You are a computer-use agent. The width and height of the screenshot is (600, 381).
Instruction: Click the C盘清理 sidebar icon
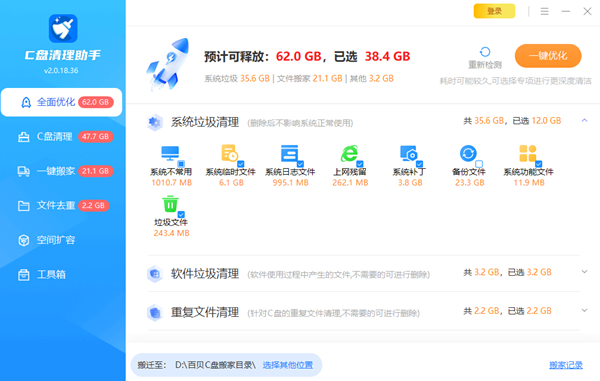coord(24,137)
